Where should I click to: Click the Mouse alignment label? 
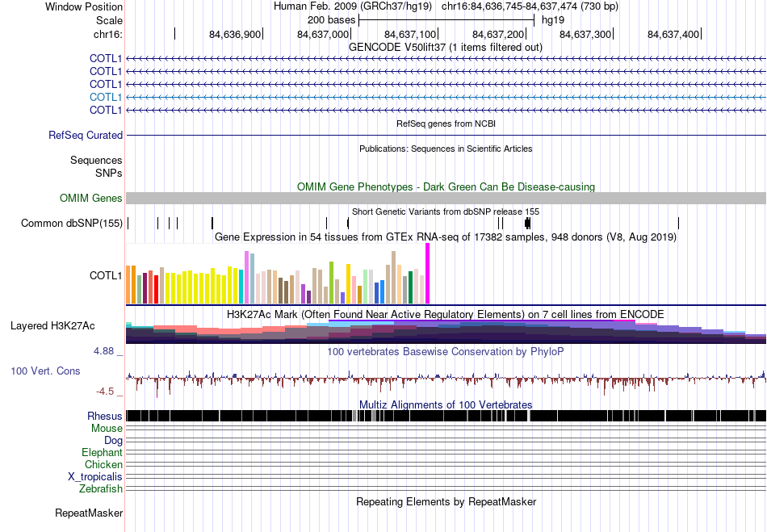(107, 429)
